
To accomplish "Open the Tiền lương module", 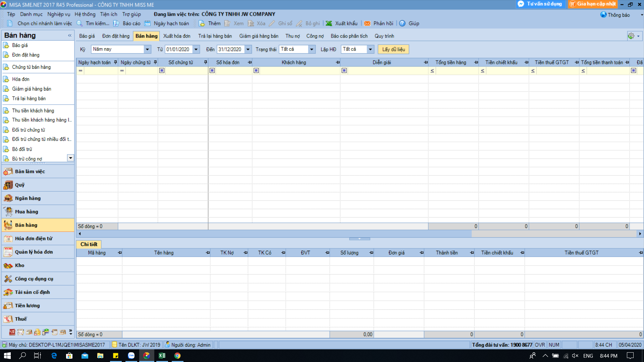I will click(27, 305).
